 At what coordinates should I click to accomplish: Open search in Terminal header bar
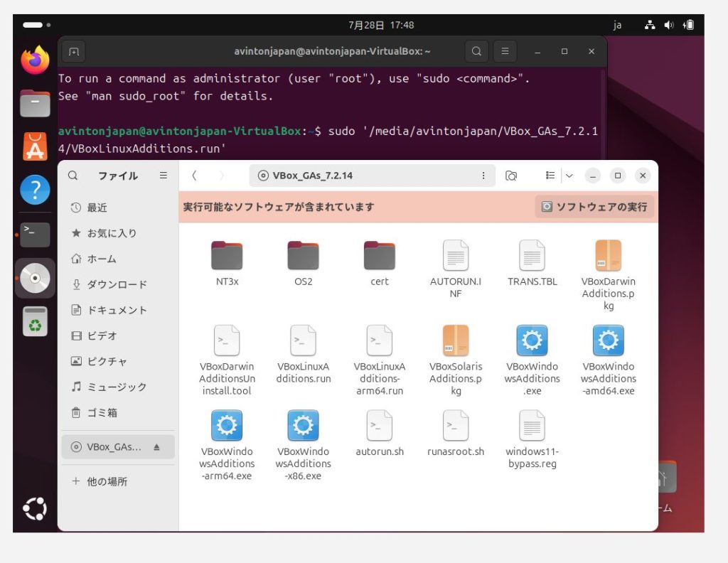click(476, 51)
